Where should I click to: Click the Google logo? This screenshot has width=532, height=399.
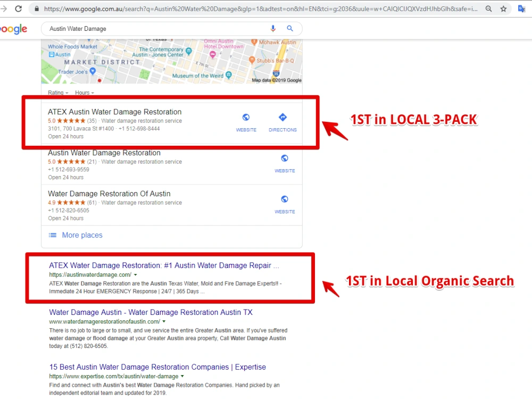click(x=14, y=29)
